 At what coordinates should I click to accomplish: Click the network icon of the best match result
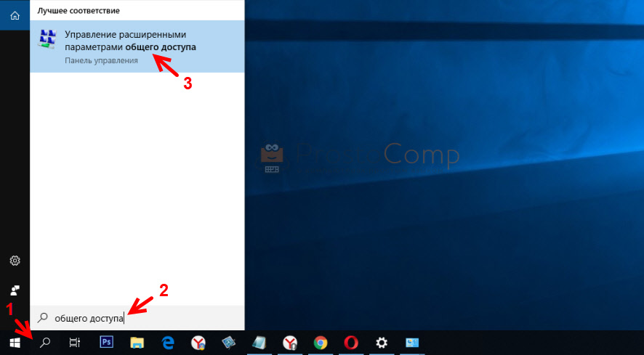pos(48,39)
